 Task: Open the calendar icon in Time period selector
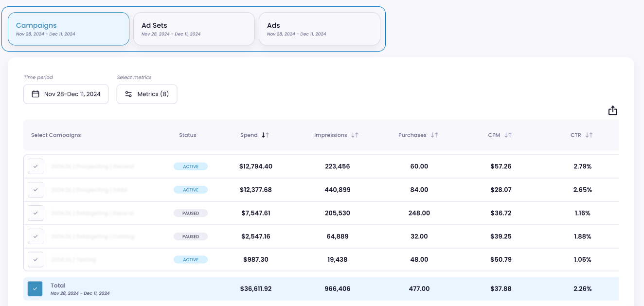[x=35, y=94]
